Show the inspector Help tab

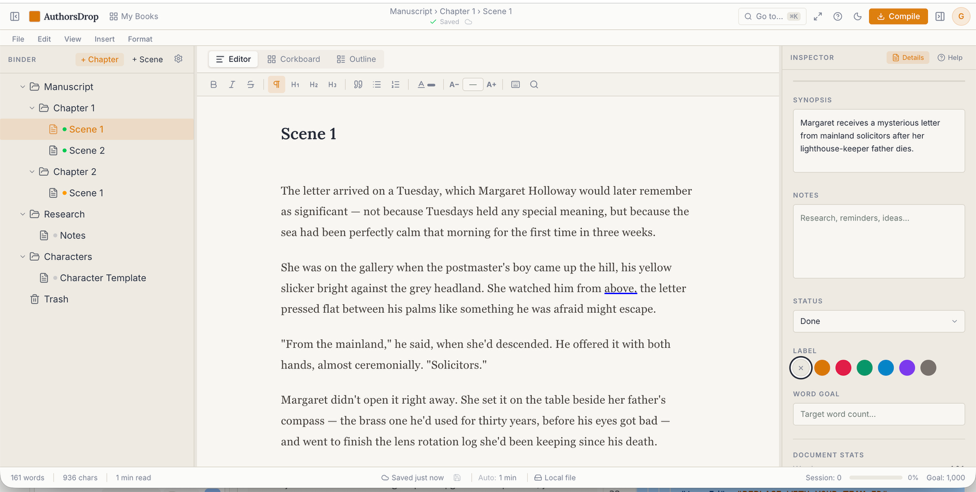pos(950,57)
